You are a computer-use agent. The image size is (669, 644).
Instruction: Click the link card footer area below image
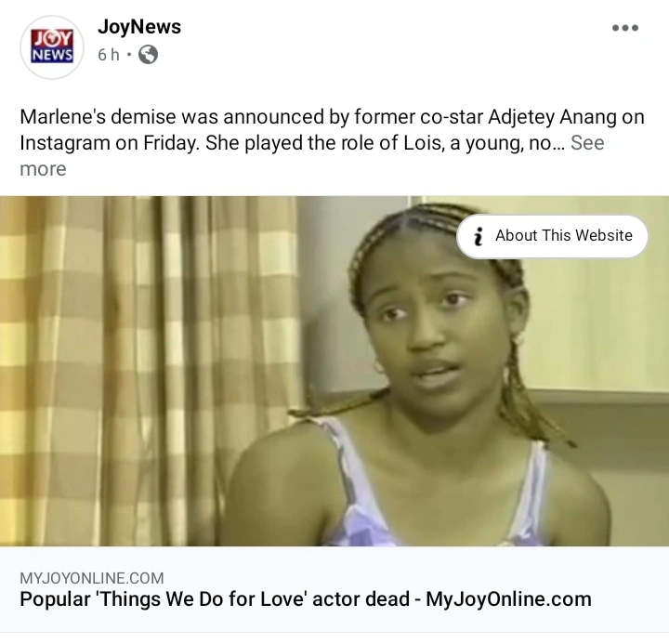coord(334,589)
